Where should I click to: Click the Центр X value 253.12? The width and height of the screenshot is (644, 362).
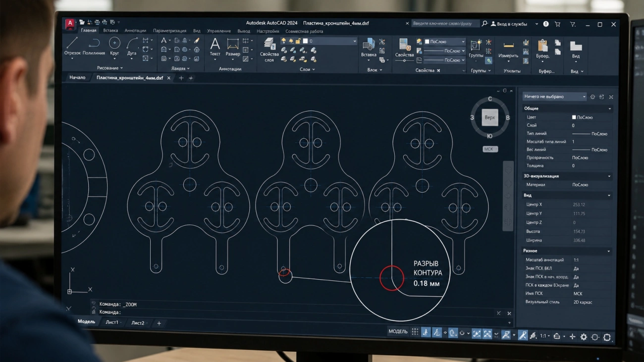click(x=579, y=205)
